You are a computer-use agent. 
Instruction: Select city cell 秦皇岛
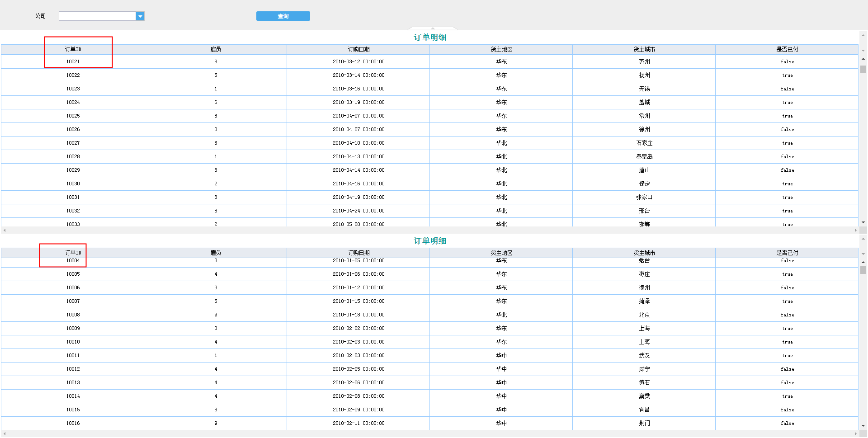click(x=644, y=156)
